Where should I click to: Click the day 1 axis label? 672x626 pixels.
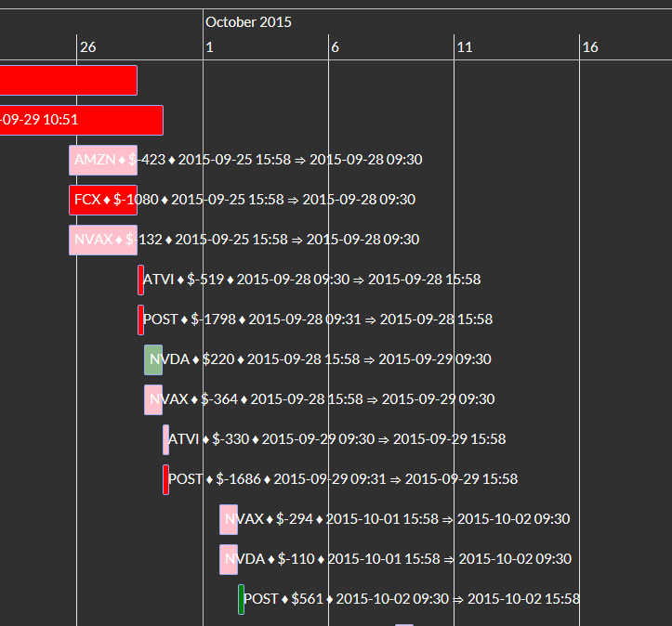209,47
